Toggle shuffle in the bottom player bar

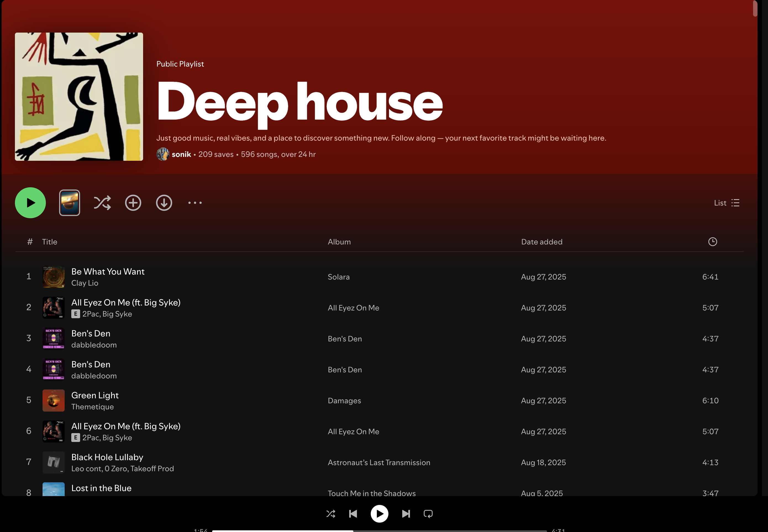[x=331, y=514]
